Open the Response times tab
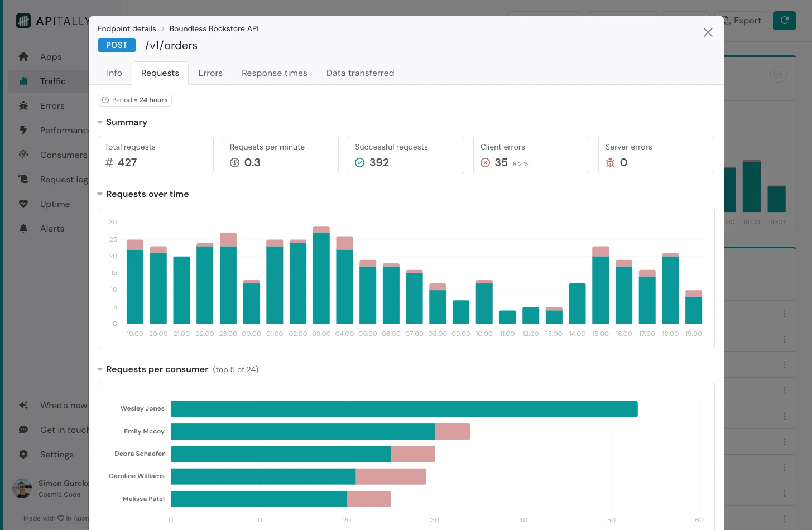 pyautogui.click(x=274, y=73)
